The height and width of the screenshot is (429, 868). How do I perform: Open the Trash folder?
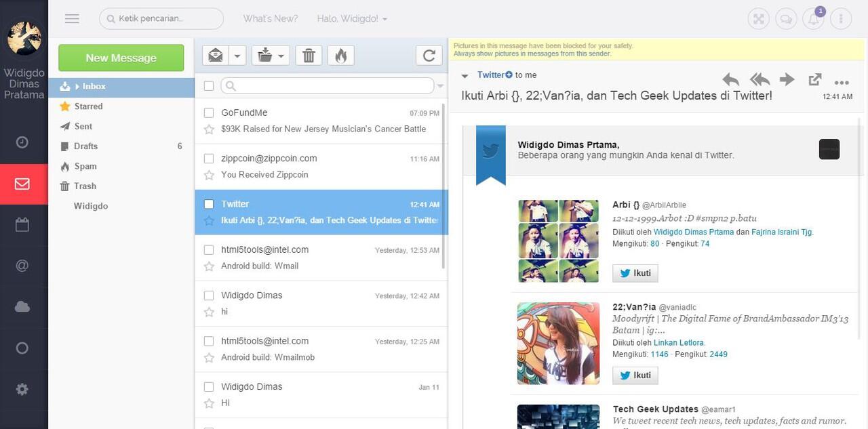point(85,186)
